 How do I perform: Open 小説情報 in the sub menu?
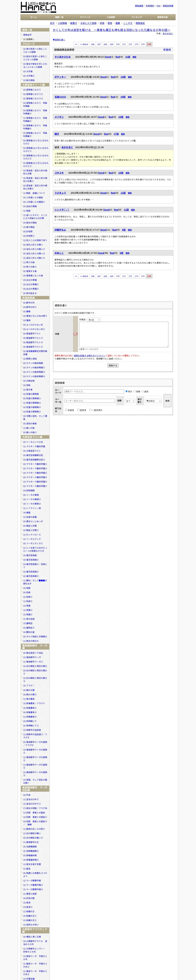(62, 23)
